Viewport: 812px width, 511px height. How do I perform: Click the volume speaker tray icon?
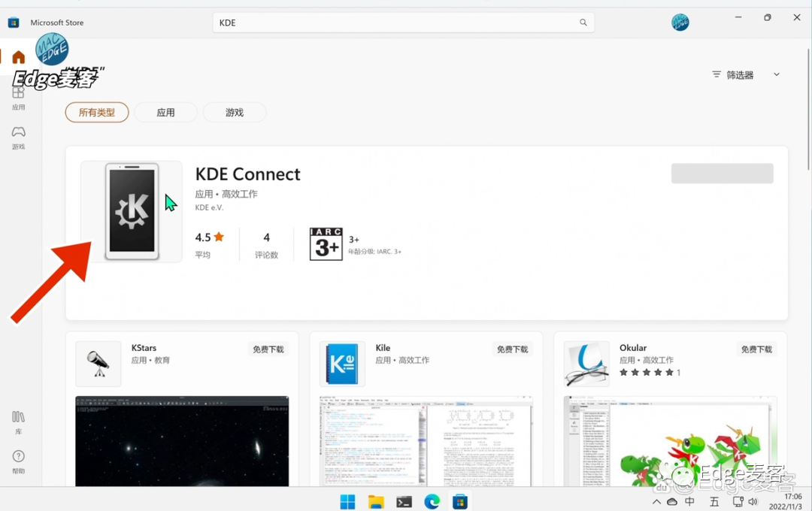click(753, 502)
